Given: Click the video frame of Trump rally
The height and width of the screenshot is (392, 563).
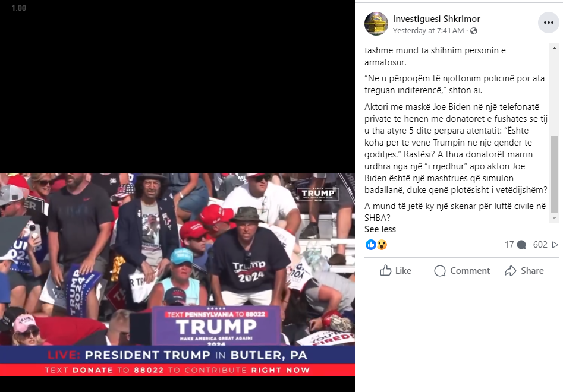Looking at the screenshot, I should click(x=177, y=275).
